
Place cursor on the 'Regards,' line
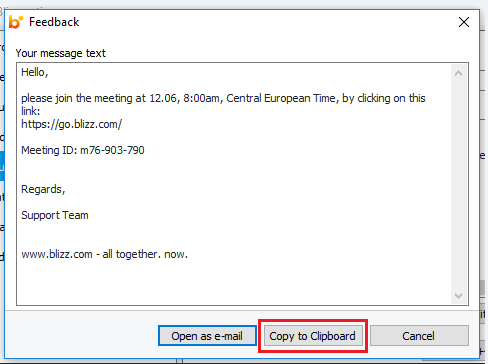tap(43, 189)
